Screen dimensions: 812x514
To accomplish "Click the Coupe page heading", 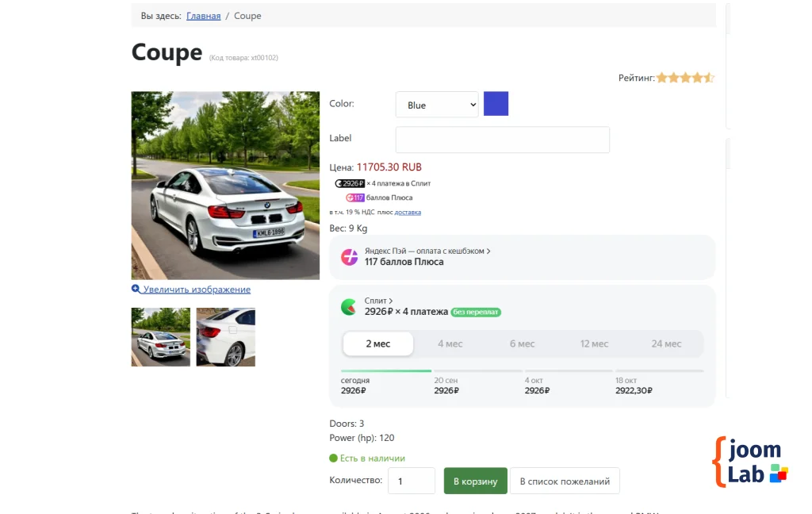I will (x=167, y=52).
